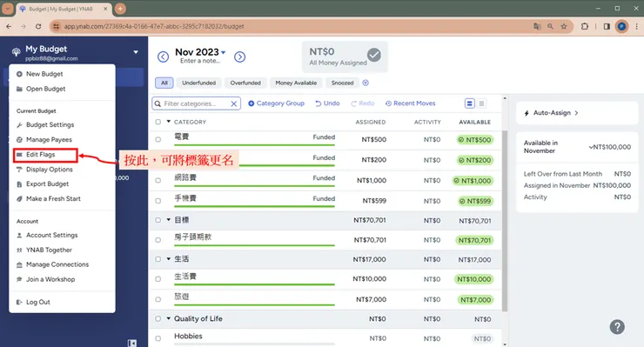Collapse the 生活 category group

coord(168,258)
